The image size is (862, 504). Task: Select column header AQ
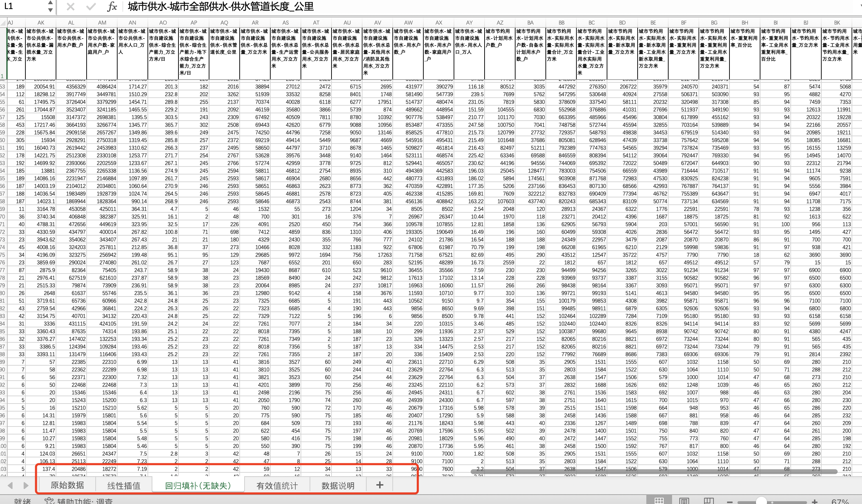(x=224, y=23)
